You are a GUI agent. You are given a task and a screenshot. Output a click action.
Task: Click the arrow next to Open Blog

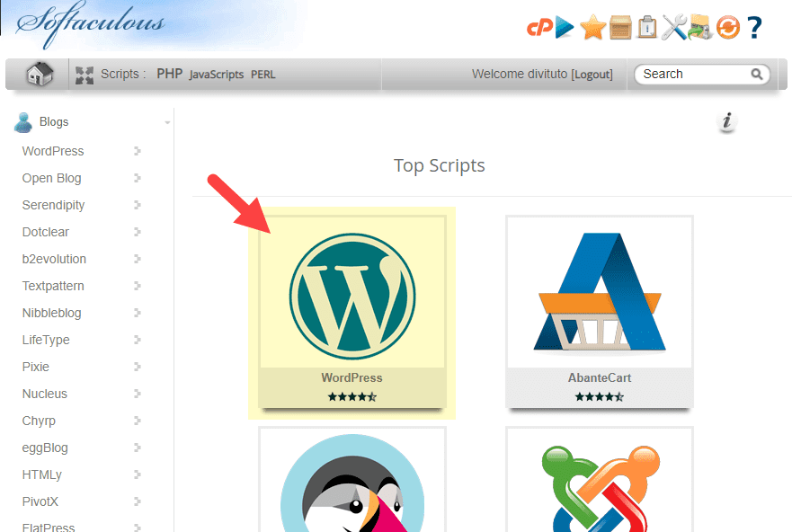138,178
